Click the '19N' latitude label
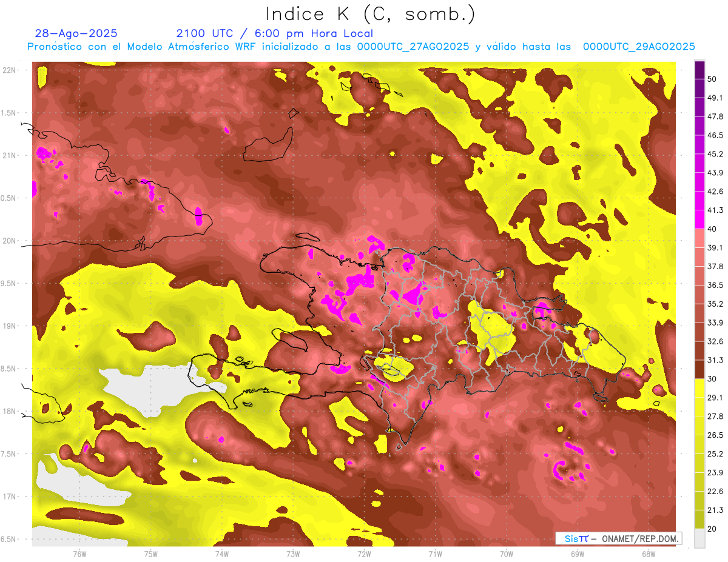The width and height of the screenshot is (728, 562). click(x=10, y=326)
